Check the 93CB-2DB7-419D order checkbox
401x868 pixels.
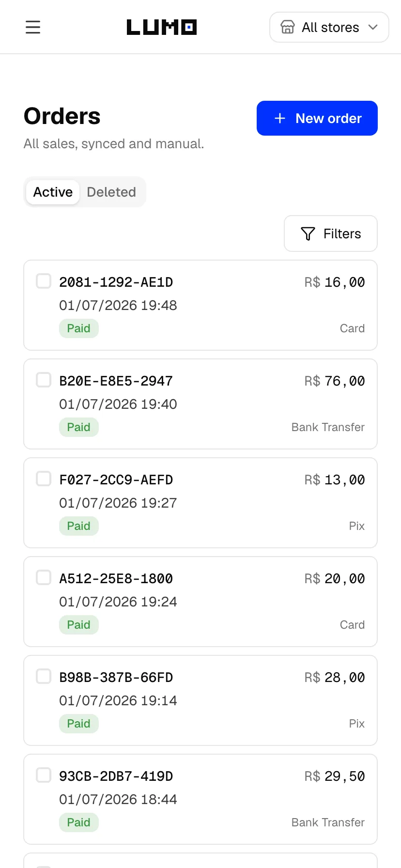[x=44, y=775]
